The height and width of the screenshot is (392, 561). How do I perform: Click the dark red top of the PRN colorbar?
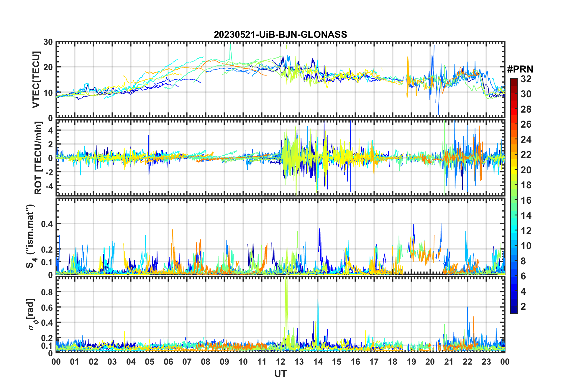point(514,80)
